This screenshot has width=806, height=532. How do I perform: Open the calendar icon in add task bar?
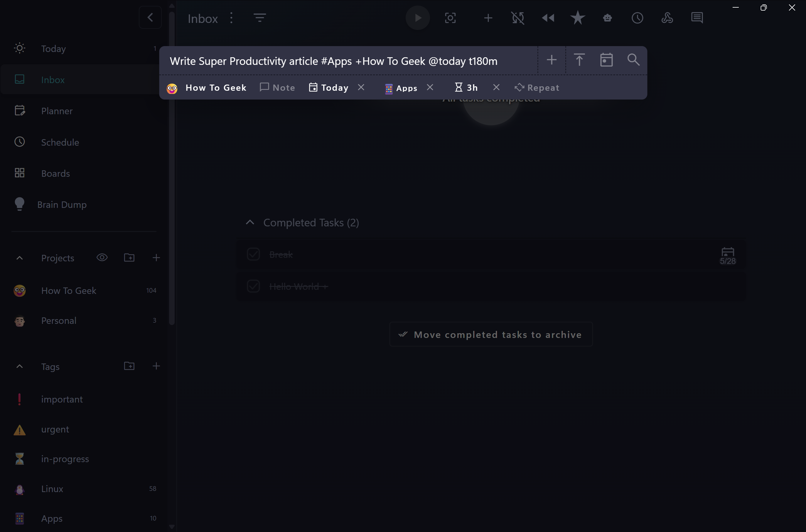pyautogui.click(x=606, y=60)
